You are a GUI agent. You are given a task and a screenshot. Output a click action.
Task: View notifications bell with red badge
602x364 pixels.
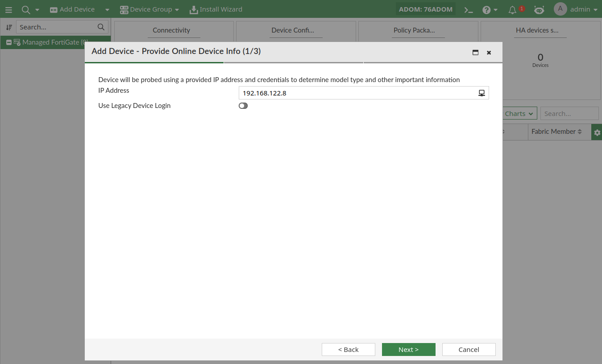coord(512,9)
